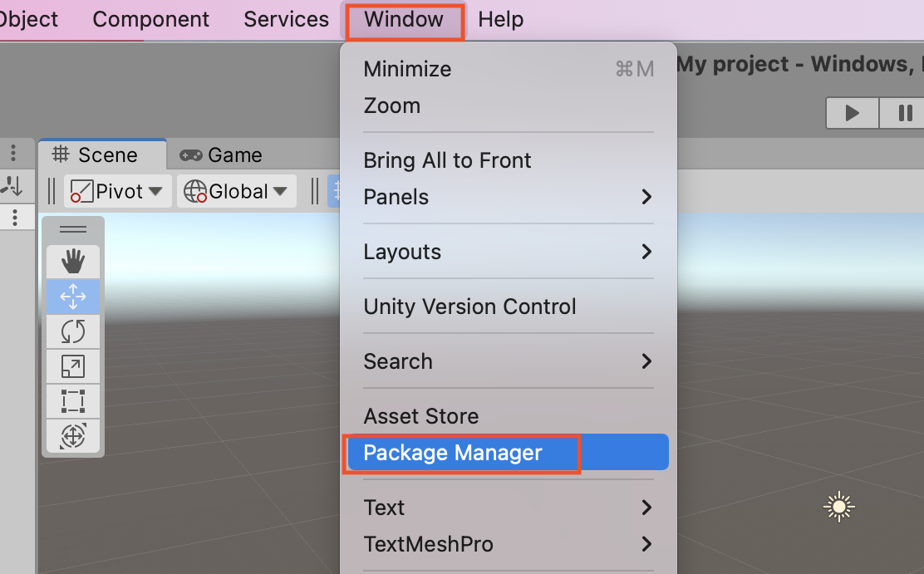Open the Help menu
This screenshot has width=924, height=574.
point(500,19)
